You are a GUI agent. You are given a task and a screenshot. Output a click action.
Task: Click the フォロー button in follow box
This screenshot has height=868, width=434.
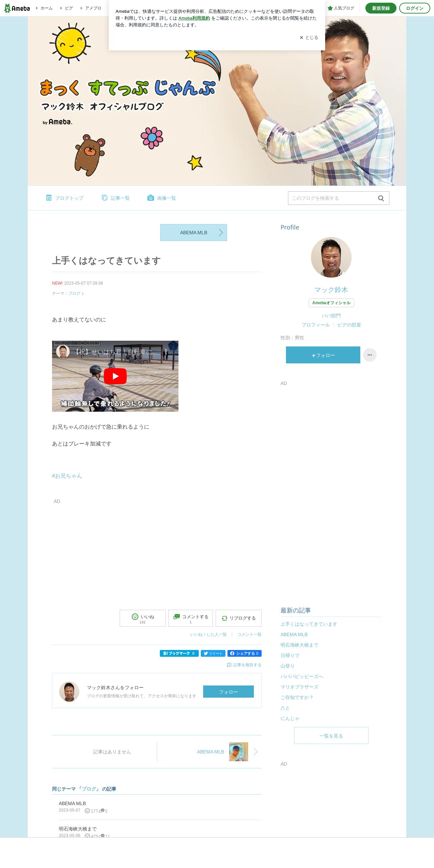[x=228, y=692]
